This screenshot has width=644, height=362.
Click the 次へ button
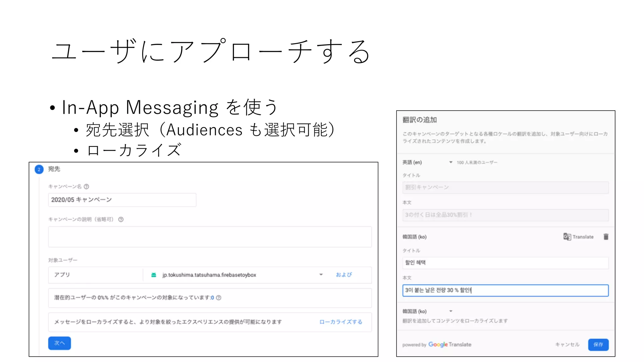tap(59, 343)
